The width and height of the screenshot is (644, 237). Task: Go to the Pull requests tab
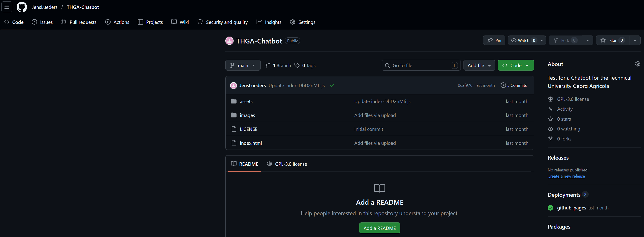(x=79, y=22)
